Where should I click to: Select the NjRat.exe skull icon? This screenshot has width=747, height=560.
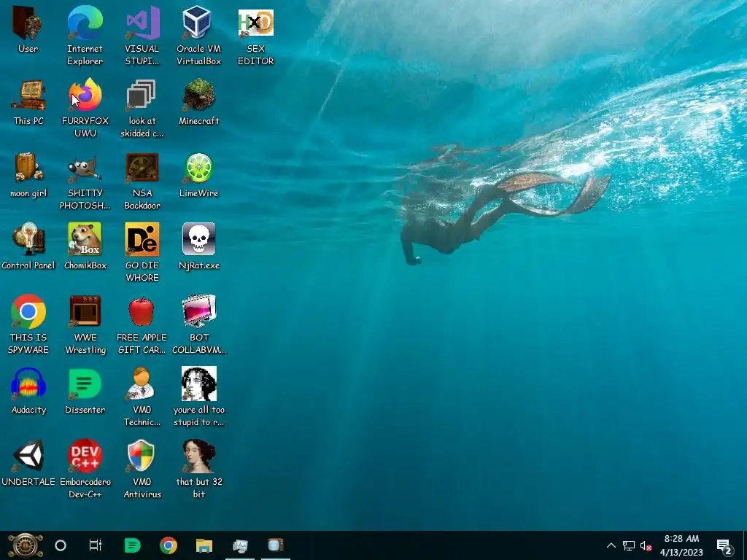tap(198, 246)
